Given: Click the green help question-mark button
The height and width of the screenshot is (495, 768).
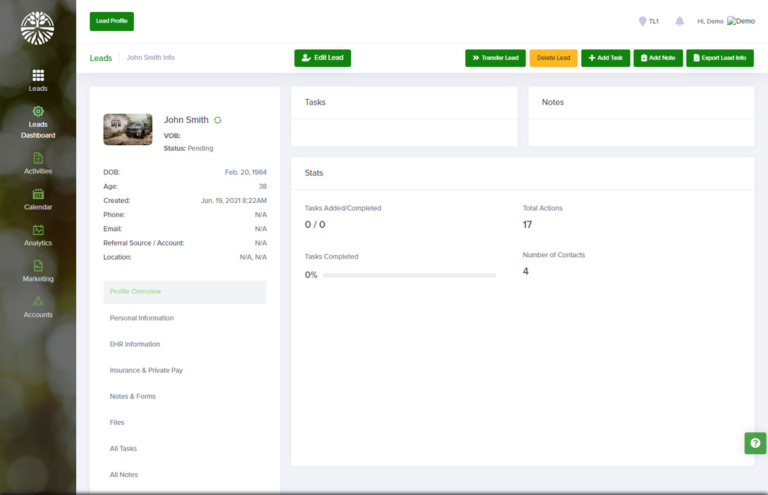Looking at the screenshot, I should [x=755, y=443].
